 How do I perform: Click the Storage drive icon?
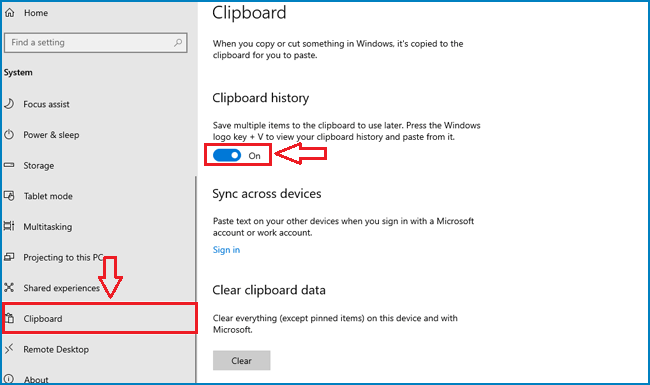pyautogui.click(x=9, y=165)
